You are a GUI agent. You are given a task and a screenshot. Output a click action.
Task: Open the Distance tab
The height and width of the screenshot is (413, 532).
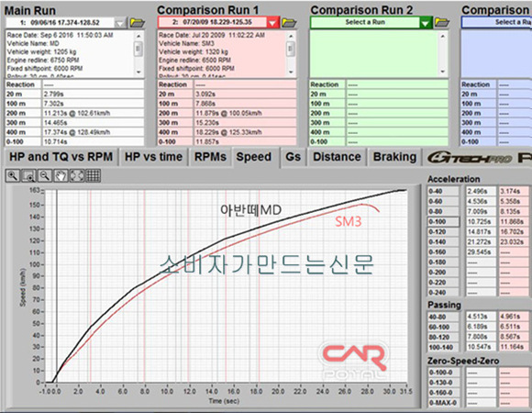pos(337,157)
